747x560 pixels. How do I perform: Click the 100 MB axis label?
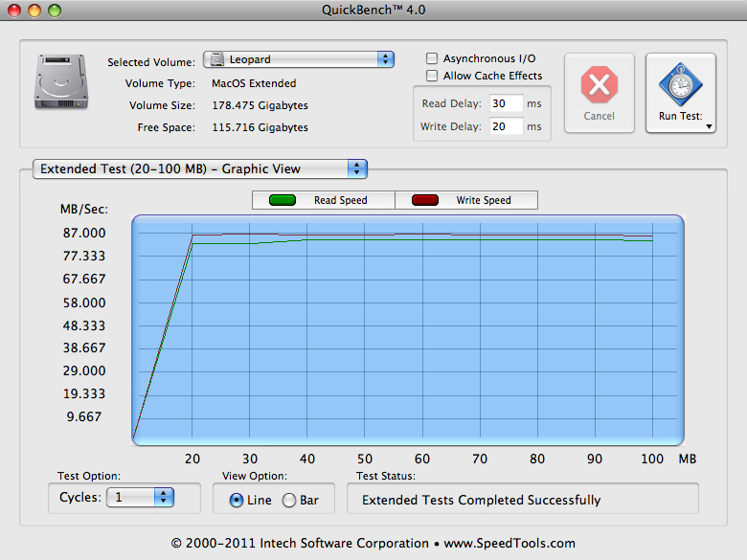pyautogui.click(x=652, y=459)
